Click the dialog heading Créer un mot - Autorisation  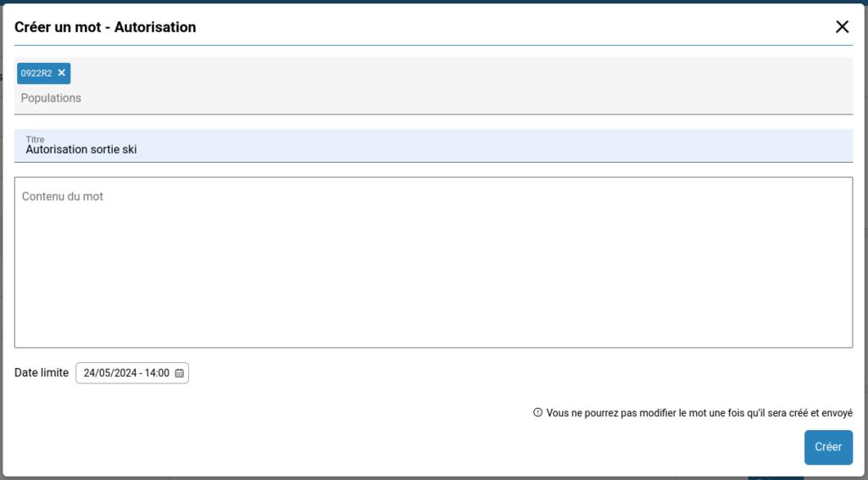click(105, 27)
